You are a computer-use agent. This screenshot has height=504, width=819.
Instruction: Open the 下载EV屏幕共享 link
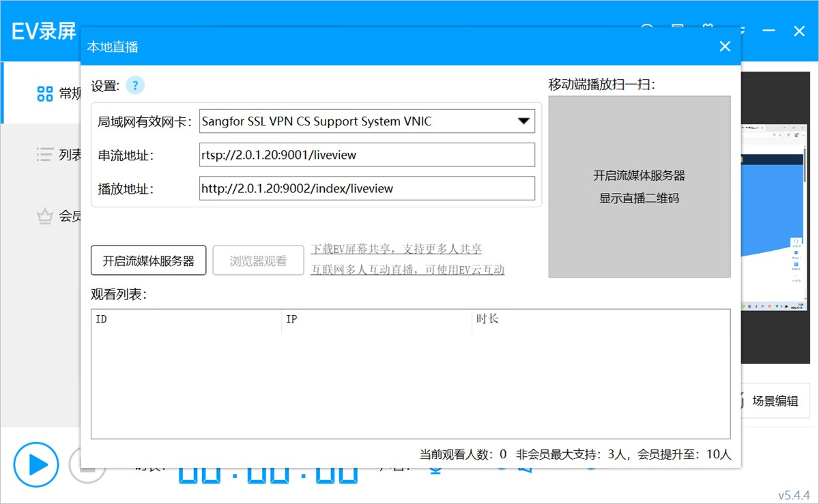tap(396, 249)
